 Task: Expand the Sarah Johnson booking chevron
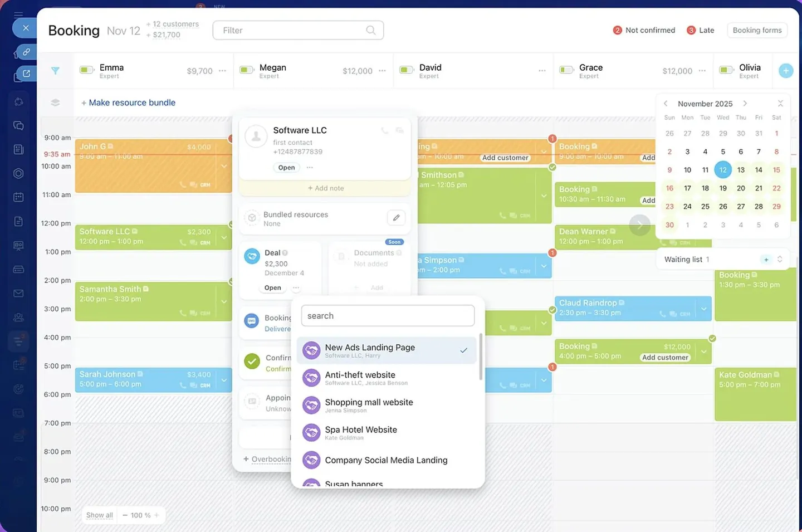[x=224, y=380]
